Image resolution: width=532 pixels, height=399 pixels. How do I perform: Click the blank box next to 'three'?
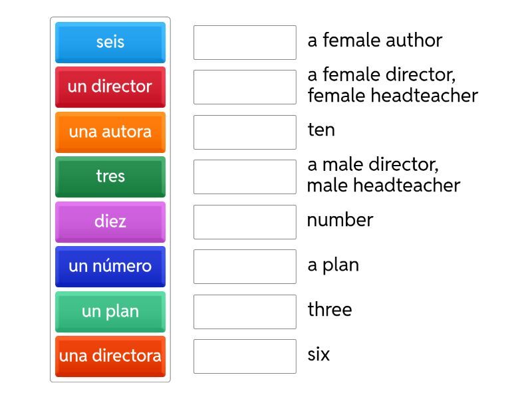pos(245,312)
